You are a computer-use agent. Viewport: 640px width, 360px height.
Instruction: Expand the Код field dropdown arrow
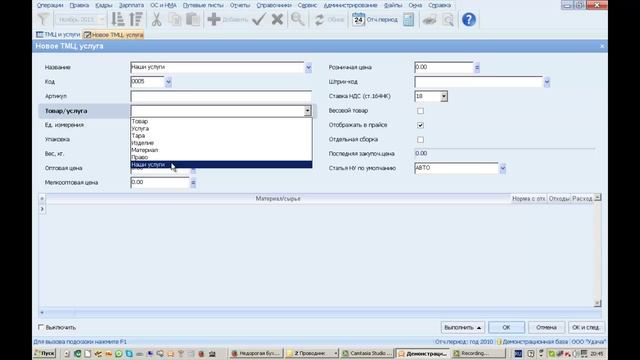click(168, 82)
